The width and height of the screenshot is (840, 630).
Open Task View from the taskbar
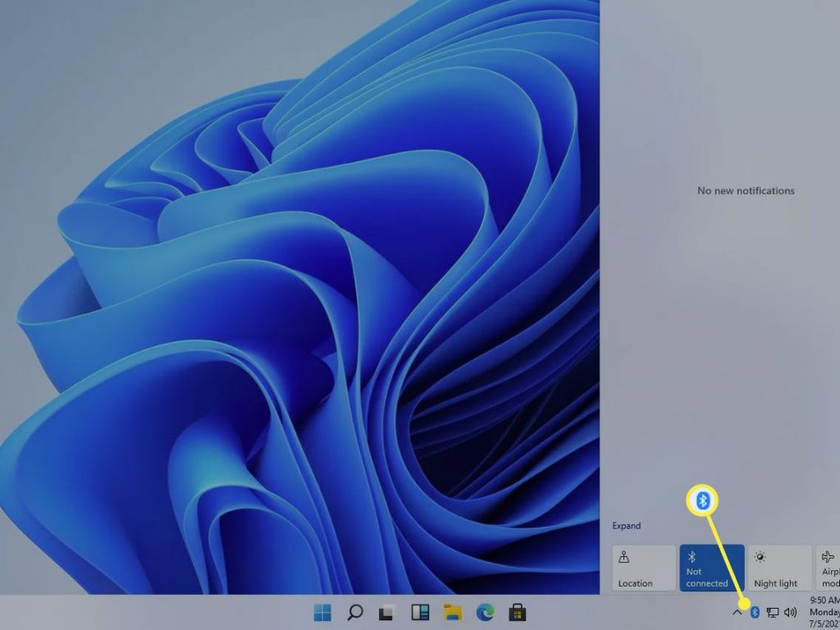pyautogui.click(x=386, y=612)
